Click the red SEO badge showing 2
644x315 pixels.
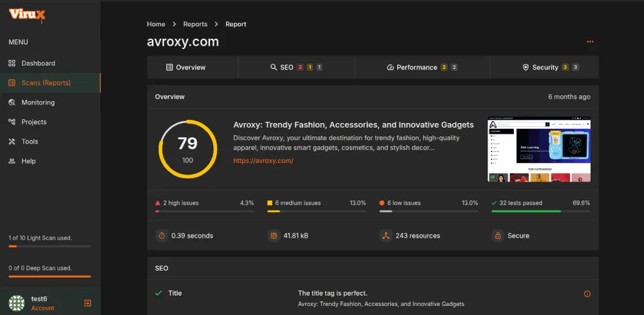[300, 68]
